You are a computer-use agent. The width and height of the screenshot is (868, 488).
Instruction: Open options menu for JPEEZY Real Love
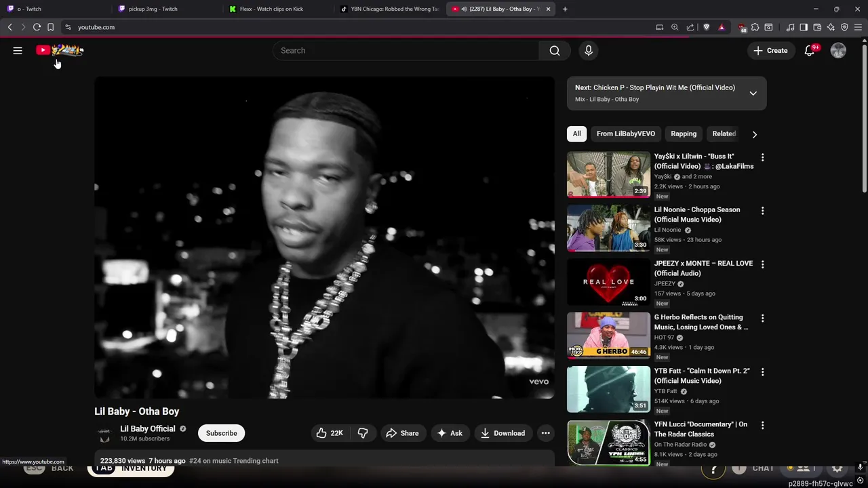coord(762,264)
